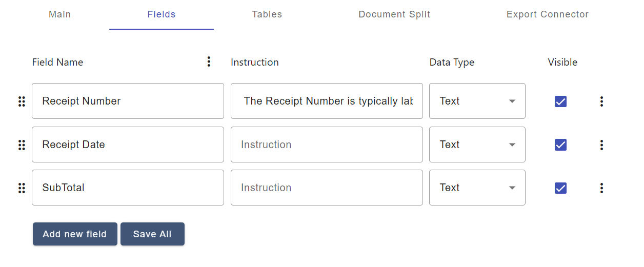Toggle the Visible checkbox for Receipt Date

(560, 145)
